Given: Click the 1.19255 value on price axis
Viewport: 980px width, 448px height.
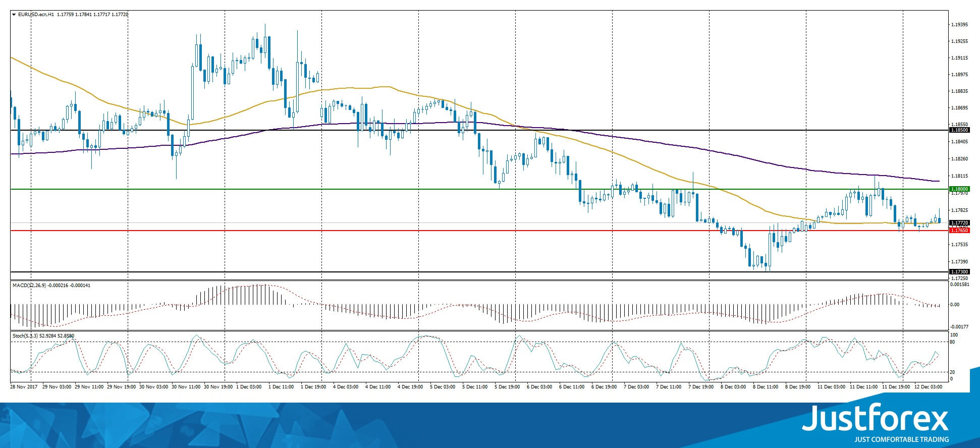Looking at the screenshot, I should pos(959,41).
